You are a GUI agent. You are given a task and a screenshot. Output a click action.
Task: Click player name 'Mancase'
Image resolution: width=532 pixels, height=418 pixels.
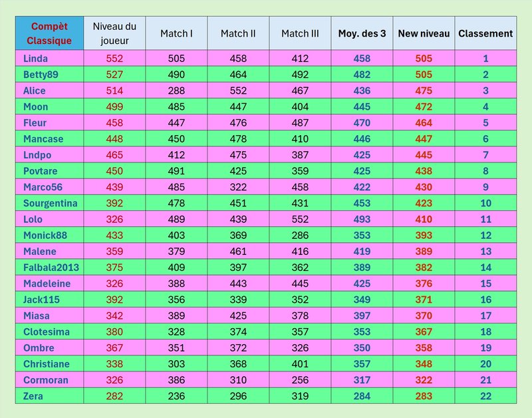point(43,139)
